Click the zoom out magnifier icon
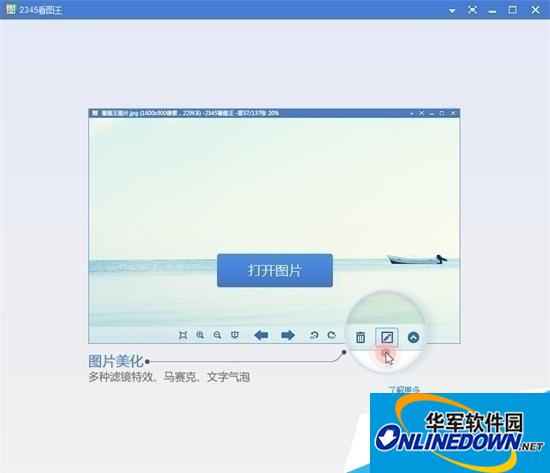 pyautogui.click(x=217, y=335)
